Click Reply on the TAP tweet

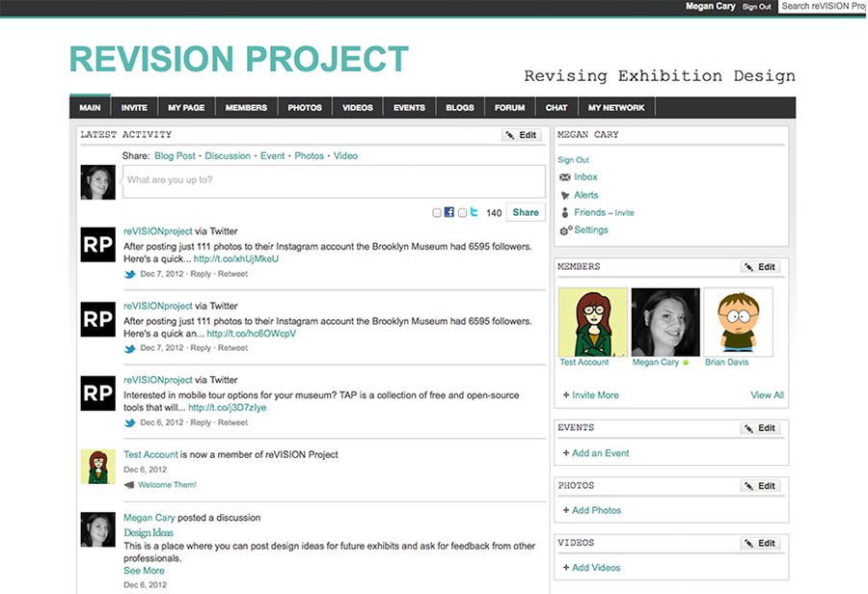click(201, 423)
